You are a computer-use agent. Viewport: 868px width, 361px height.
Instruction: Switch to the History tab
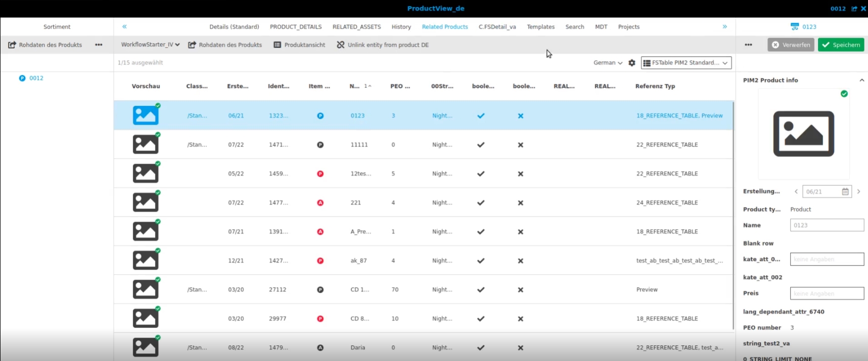401,27
